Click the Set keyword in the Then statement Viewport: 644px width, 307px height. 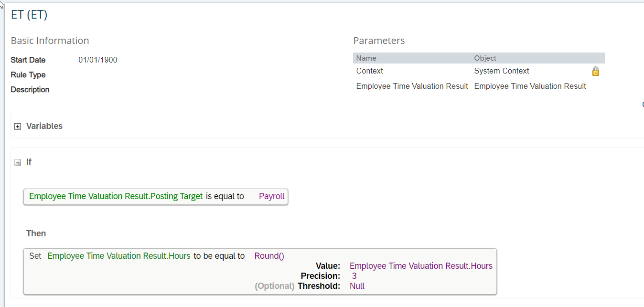point(35,256)
